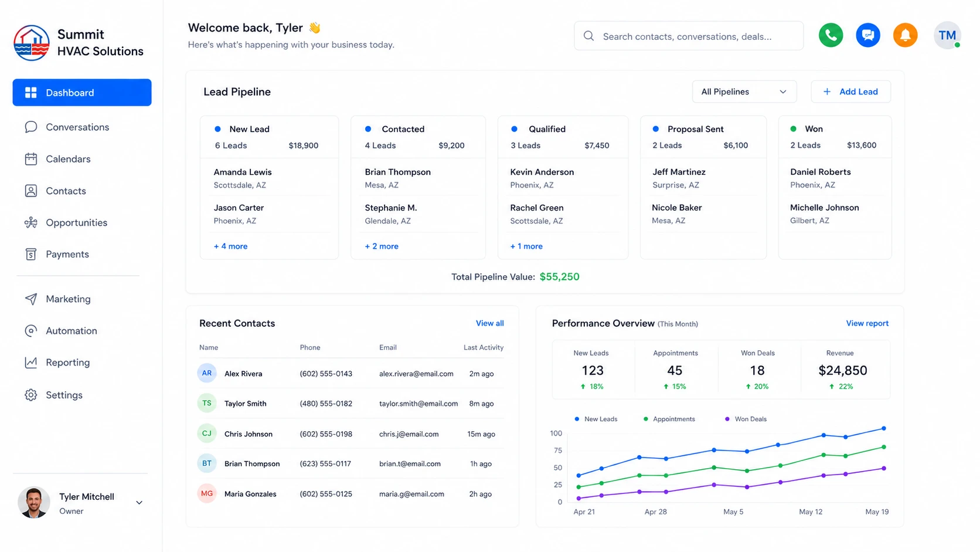The height and width of the screenshot is (552, 980).
Task: Click the Dashboard grid icon
Action: [31, 93]
